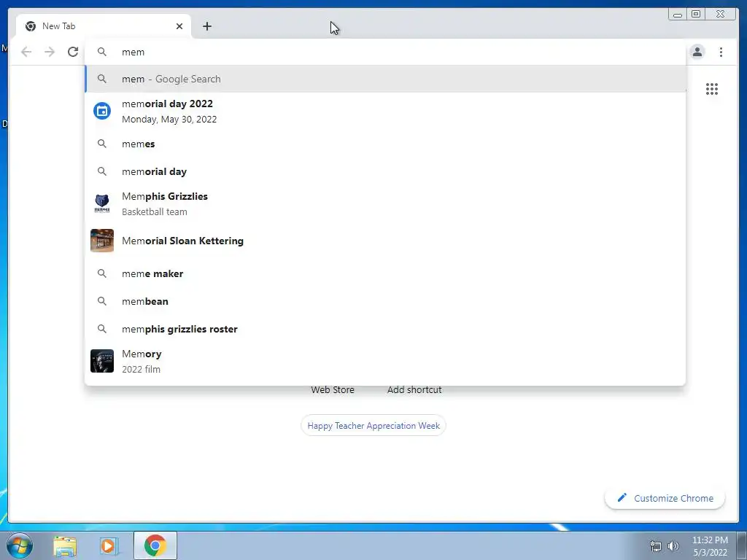
Task: Open Chrome three-dot menu
Action: [721, 52]
